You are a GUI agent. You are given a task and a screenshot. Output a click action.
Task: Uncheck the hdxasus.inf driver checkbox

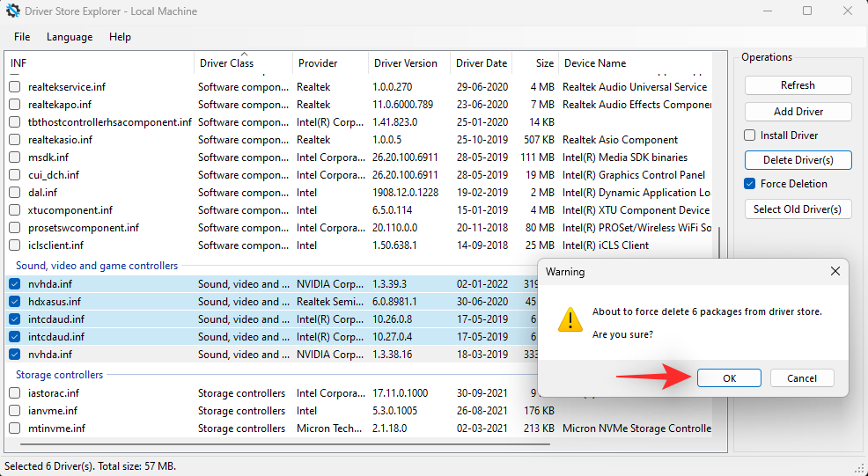15,302
